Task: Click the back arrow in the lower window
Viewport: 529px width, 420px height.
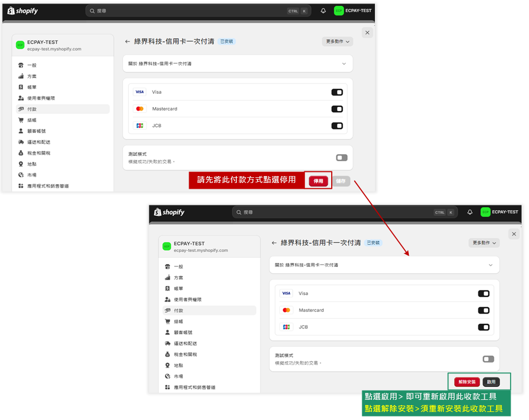Action: click(x=274, y=243)
